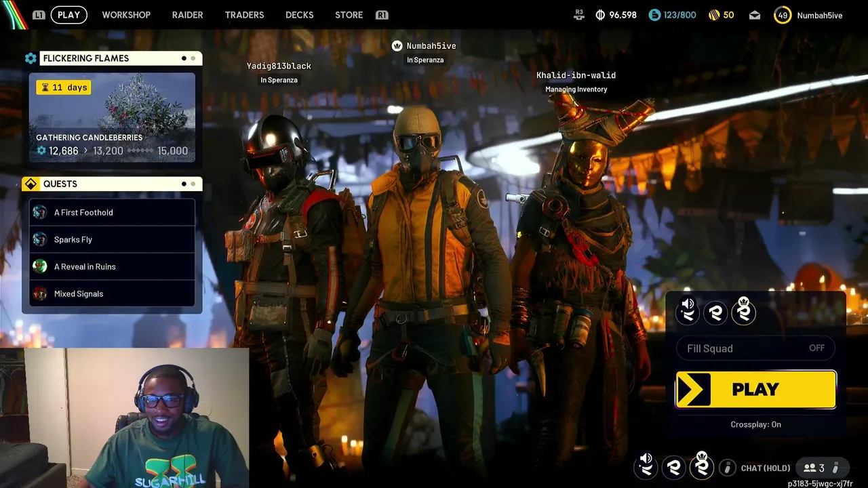The width and height of the screenshot is (868, 488).
Task: Select the Khalid-ibn-walid player name
Action: tap(576, 75)
